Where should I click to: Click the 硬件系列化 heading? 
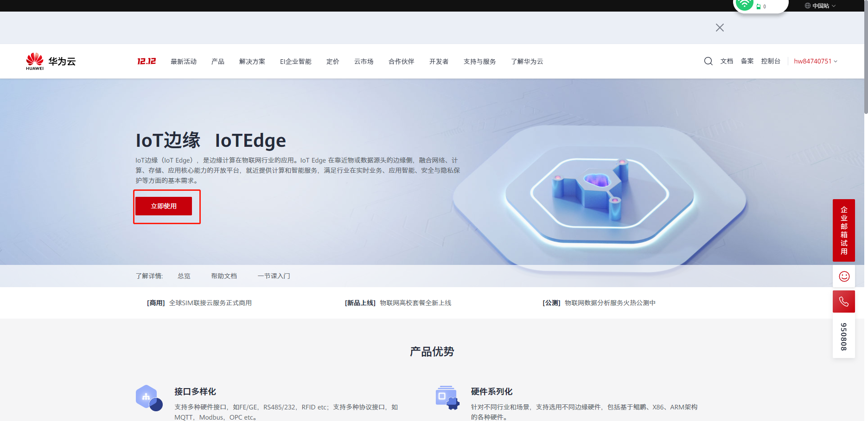492,392
